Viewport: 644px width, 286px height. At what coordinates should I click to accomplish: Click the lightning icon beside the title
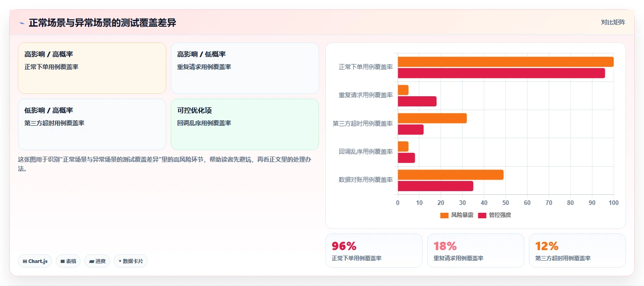(x=22, y=23)
